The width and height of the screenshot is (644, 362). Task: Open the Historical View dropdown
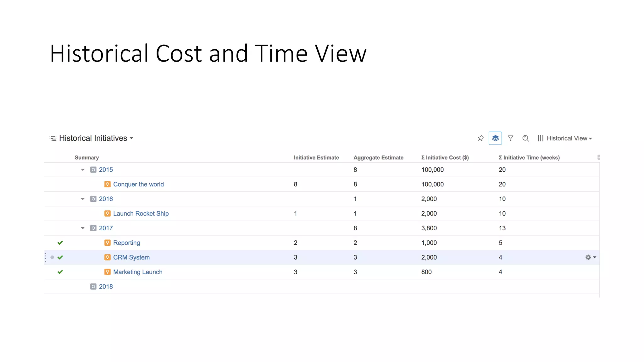(569, 138)
